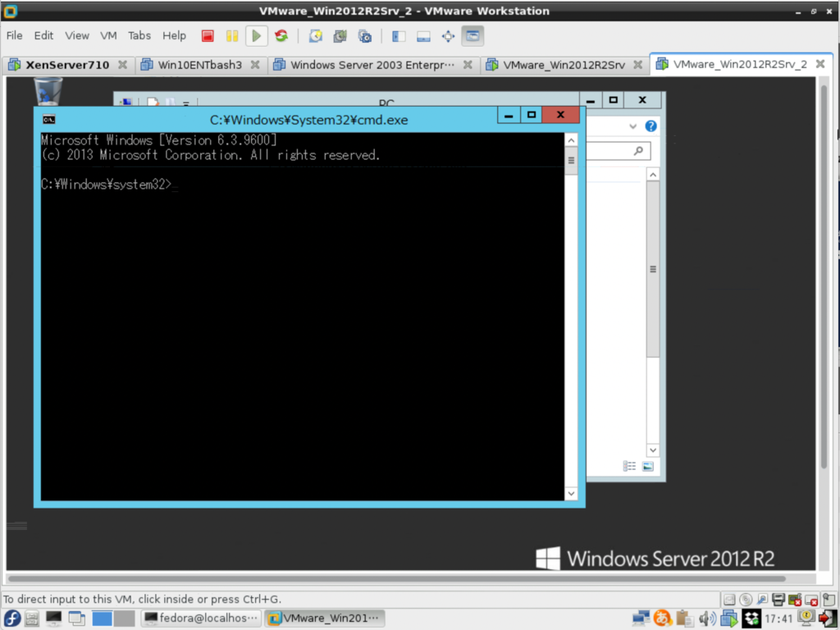Viewport: 840px width, 630px height.
Task: Open the View menu
Action: (76, 35)
